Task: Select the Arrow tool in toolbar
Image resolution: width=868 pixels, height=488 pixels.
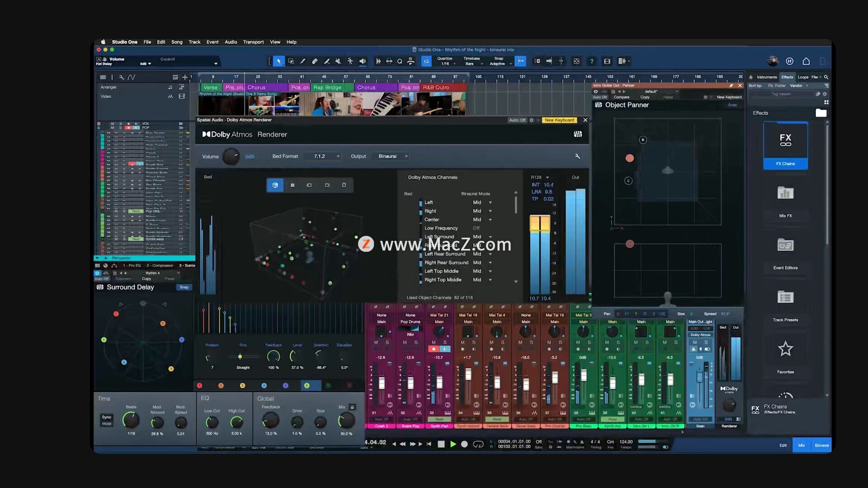Action: [279, 61]
